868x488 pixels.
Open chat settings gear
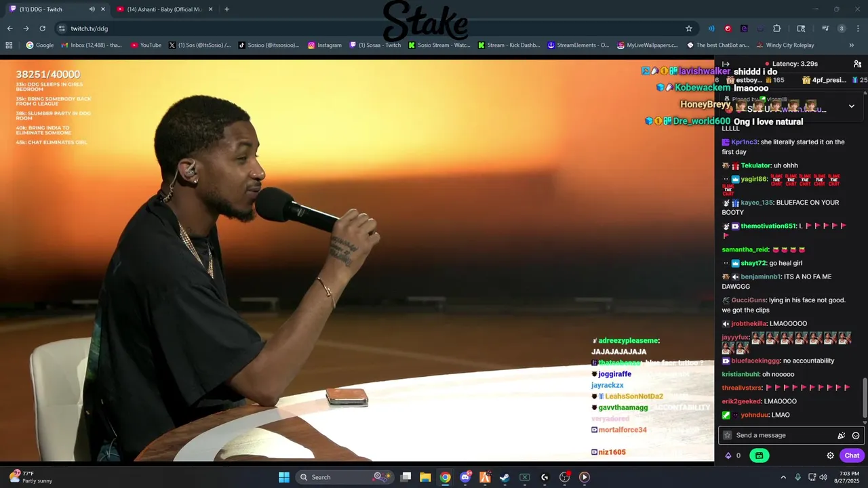(830, 455)
